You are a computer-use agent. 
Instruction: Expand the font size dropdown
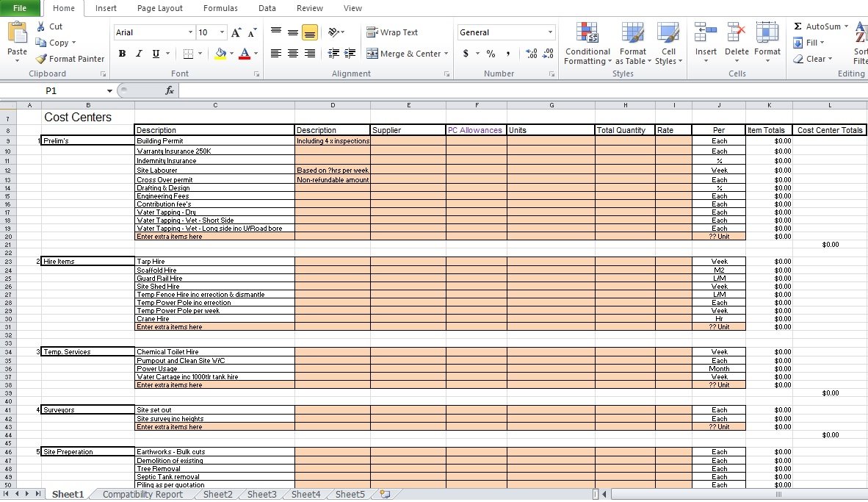click(222, 32)
